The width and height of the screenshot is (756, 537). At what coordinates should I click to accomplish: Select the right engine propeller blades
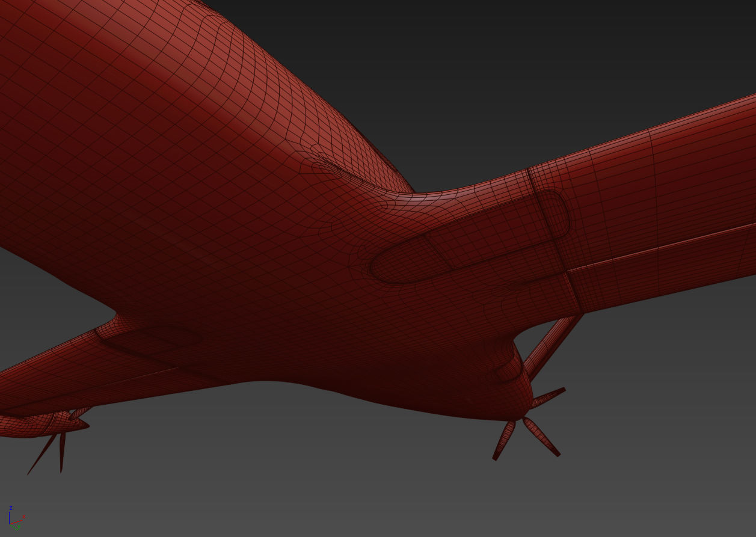point(529,424)
